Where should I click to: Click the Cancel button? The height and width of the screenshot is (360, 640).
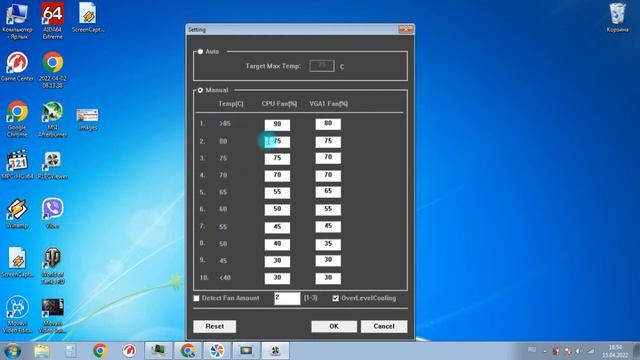pyautogui.click(x=384, y=326)
